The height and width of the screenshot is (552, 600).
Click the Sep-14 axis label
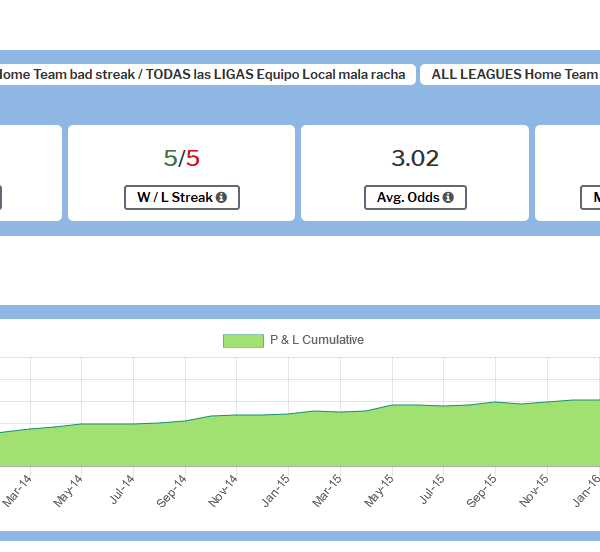point(172,491)
